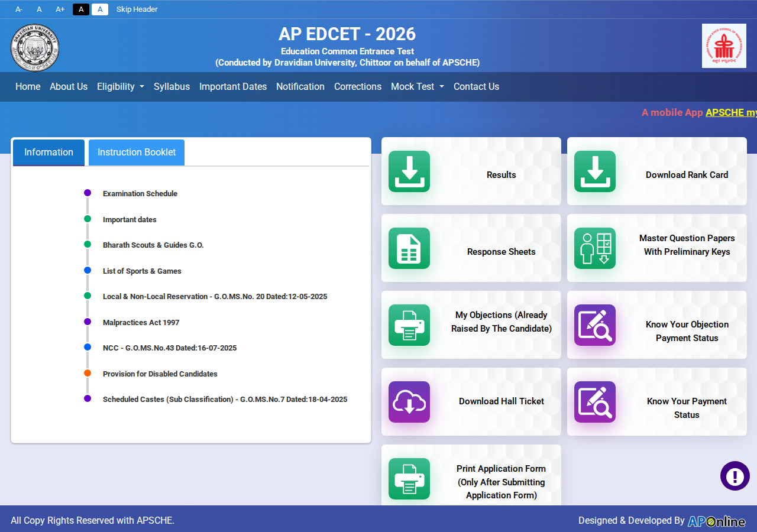Screen dimensions: 757x532
Task: Select the black high-contrast theme swatch
Action: (x=81, y=9)
